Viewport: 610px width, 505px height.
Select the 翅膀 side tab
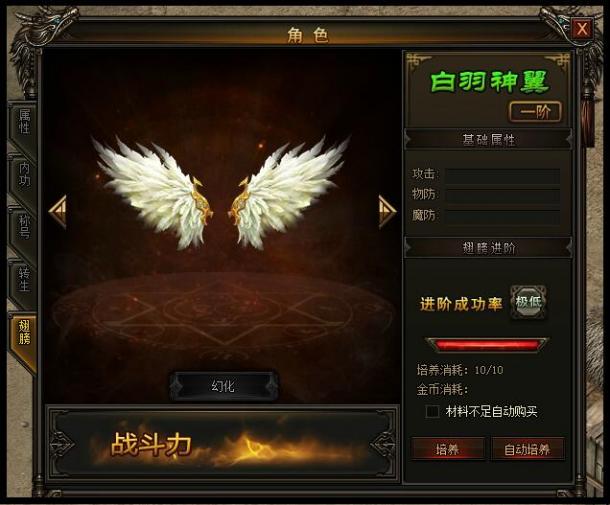[x=24, y=334]
